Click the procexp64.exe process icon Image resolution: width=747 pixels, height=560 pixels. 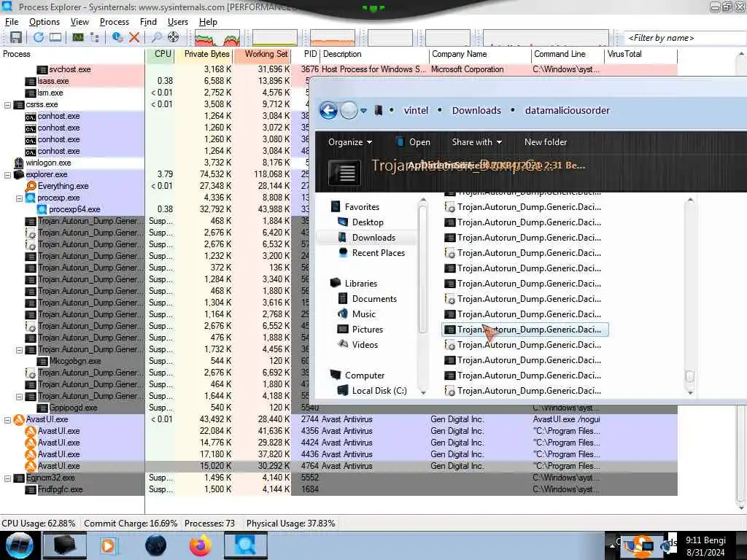coord(42,209)
